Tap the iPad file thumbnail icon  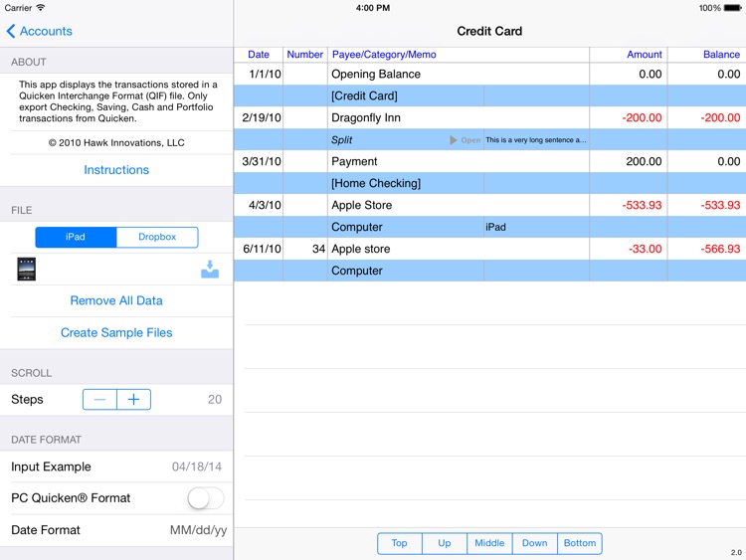point(27,270)
